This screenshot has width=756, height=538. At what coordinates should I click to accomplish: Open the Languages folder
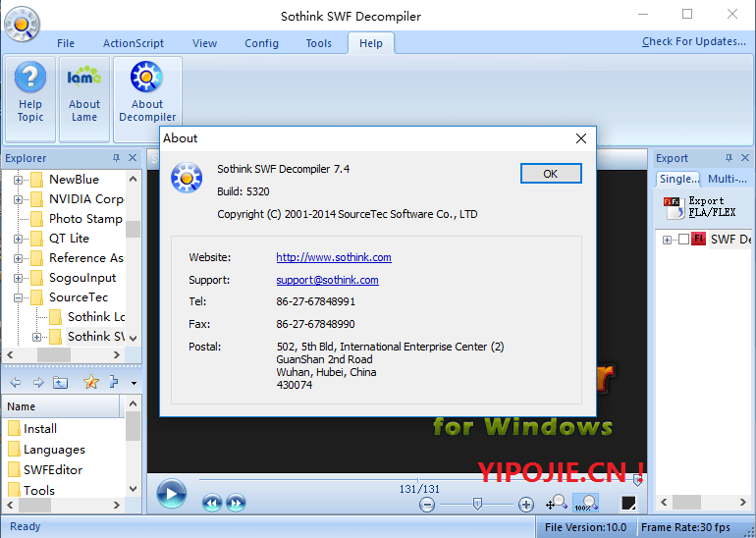coord(54,450)
